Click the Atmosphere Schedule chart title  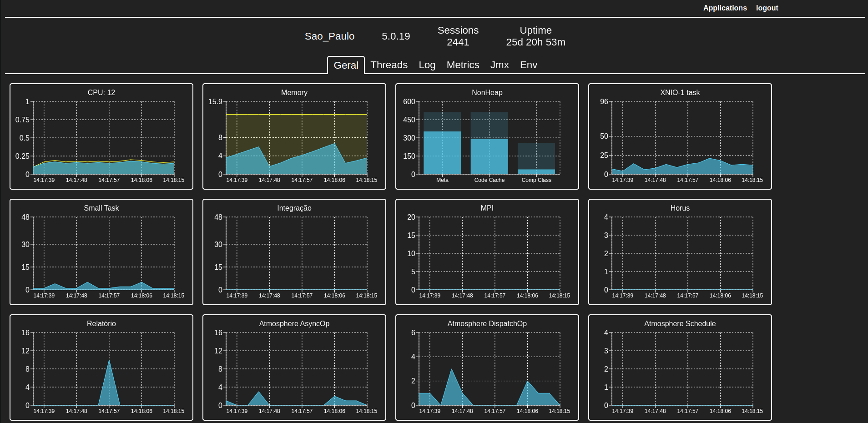click(680, 323)
